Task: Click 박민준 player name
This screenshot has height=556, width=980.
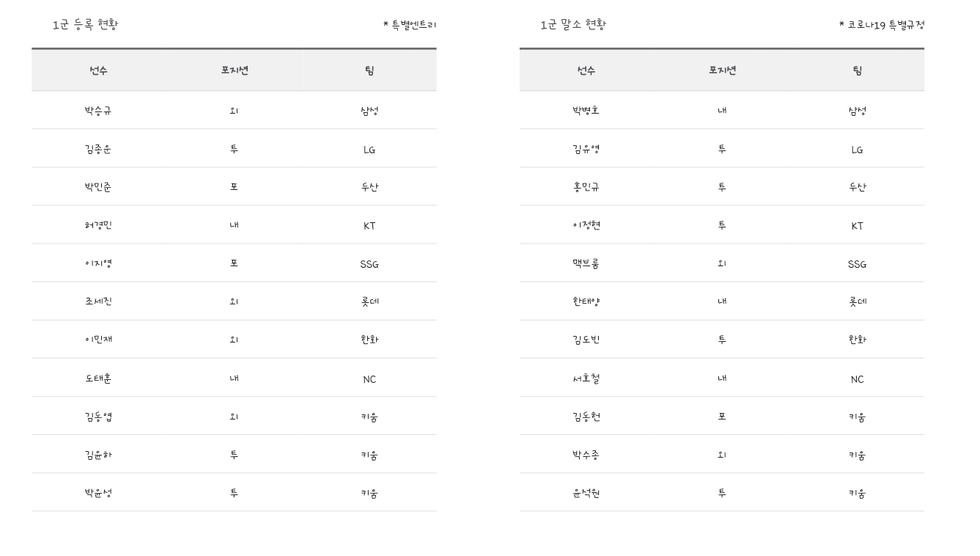Action: [x=98, y=187]
